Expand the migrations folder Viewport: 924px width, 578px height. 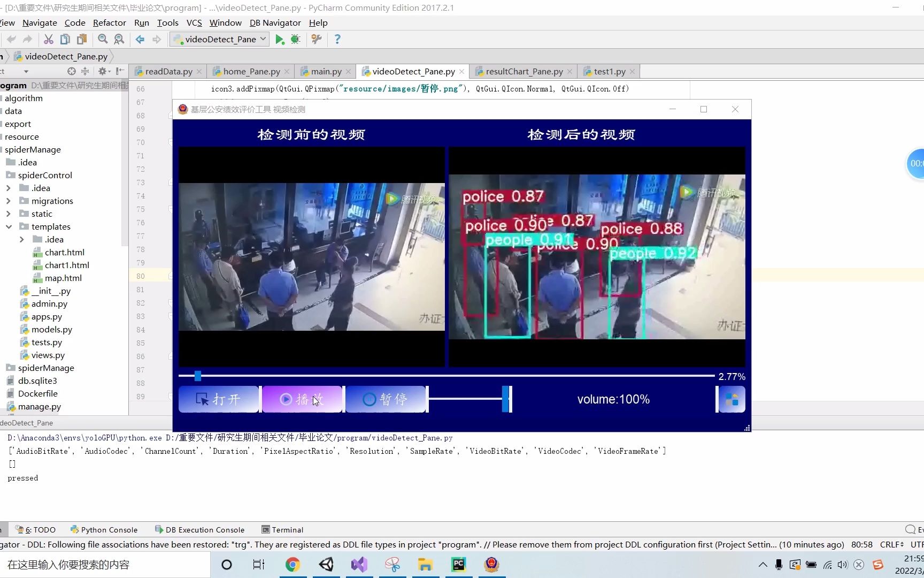coord(8,201)
